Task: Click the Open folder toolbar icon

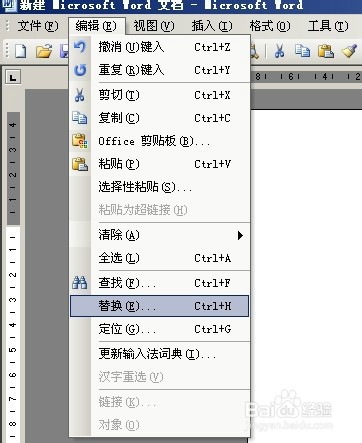Action: pos(44,51)
